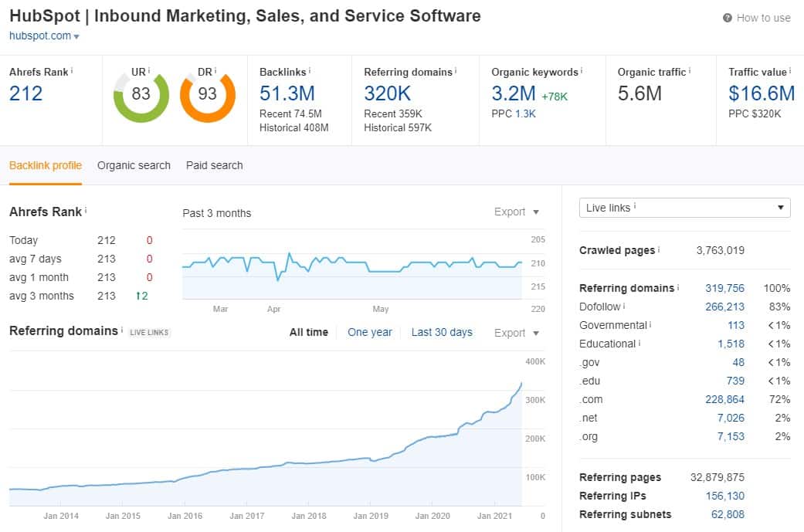Image resolution: width=804 pixels, height=532 pixels.
Task: Click the Historical 597K referring domains text
Action: click(398, 127)
